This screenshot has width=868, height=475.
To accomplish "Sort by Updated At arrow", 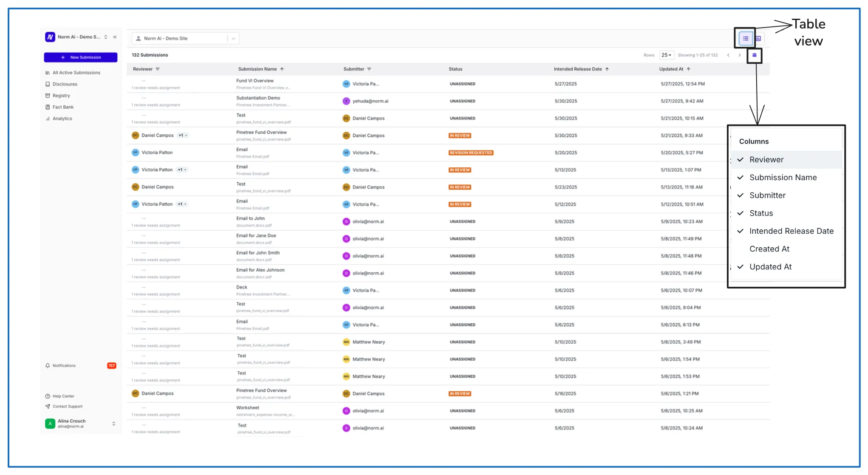I will pyautogui.click(x=688, y=69).
